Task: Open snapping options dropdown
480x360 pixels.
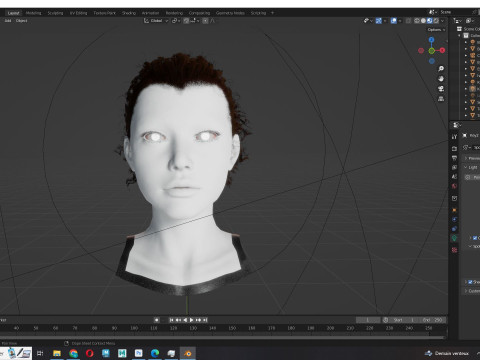Action: pyautogui.click(x=195, y=21)
